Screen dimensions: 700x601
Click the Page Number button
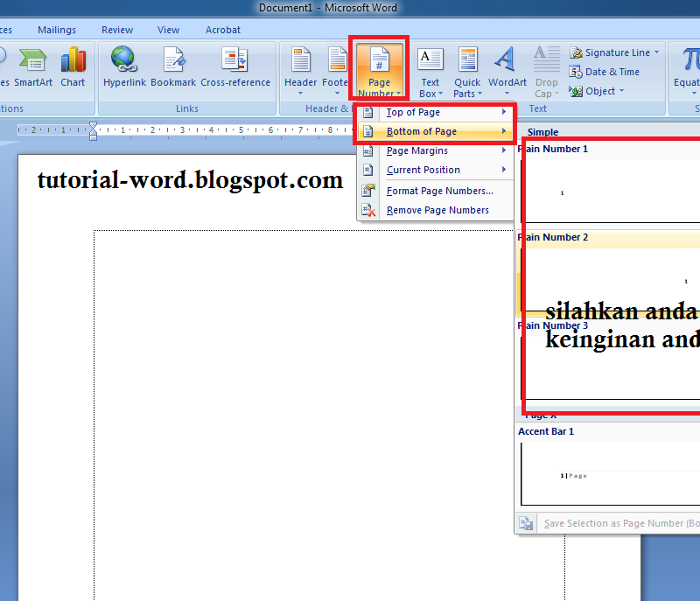pyautogui.click(x=379, y=71)
